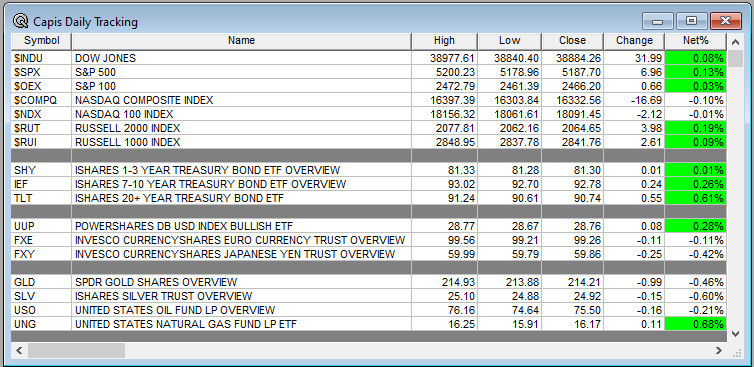Sort by the Net% column header
The height and width of the screenshot is (367, 754).
696,41
